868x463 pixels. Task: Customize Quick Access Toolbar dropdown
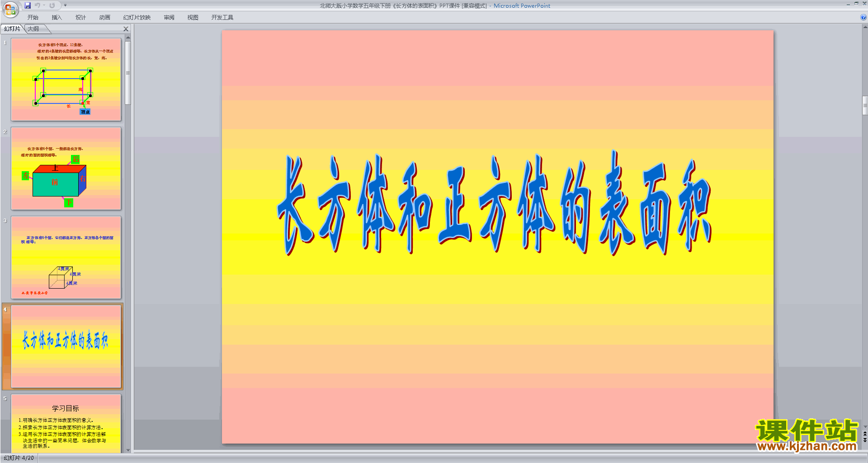[65, 5]
